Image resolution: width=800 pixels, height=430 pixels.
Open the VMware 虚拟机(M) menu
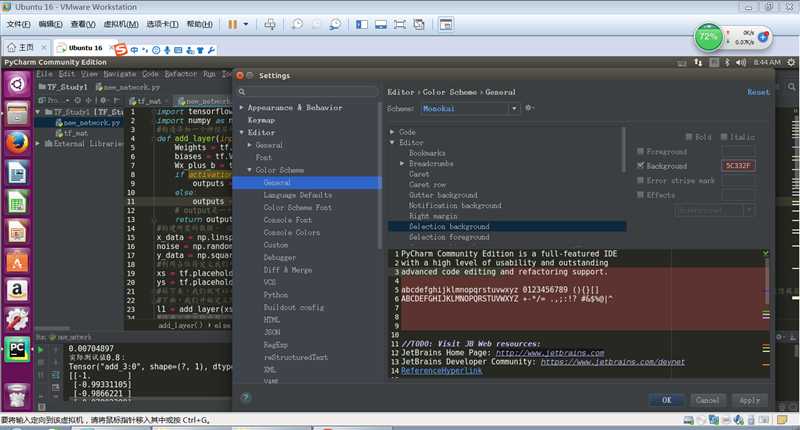[121, 24]
